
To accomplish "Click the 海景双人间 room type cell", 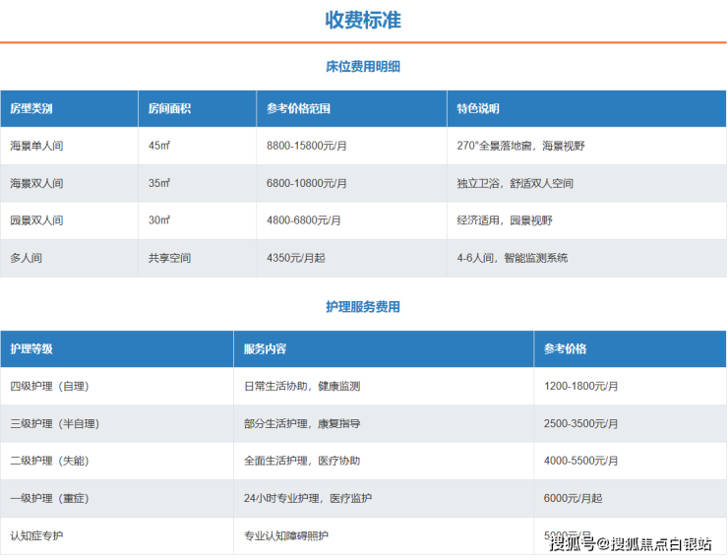I will [36, 183].
